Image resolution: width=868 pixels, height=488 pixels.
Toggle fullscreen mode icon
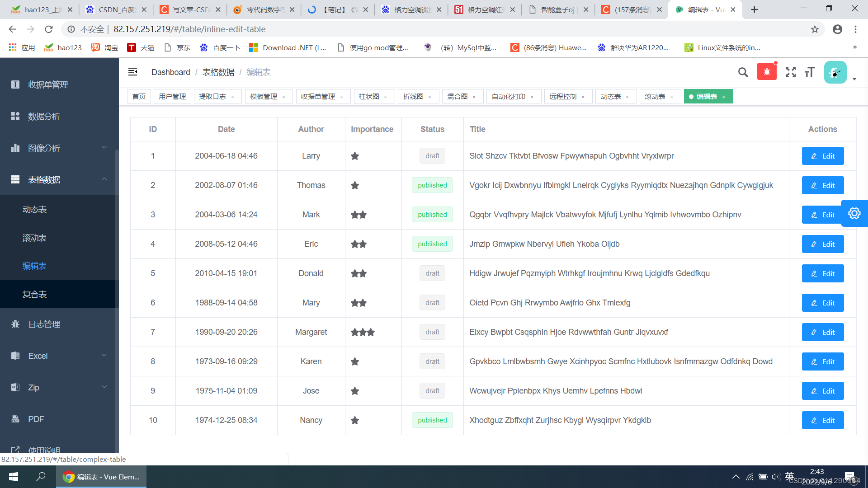coord(791,72)
